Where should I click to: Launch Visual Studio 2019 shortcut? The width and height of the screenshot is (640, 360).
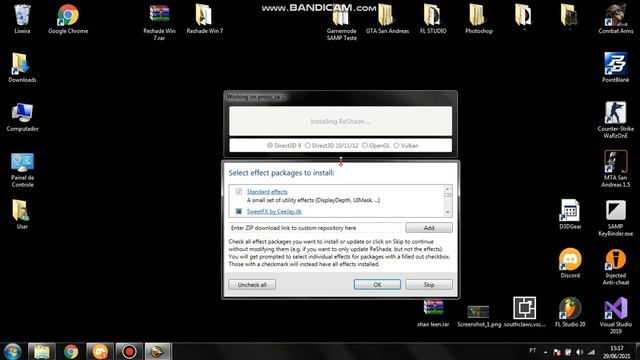pos(616,315)
